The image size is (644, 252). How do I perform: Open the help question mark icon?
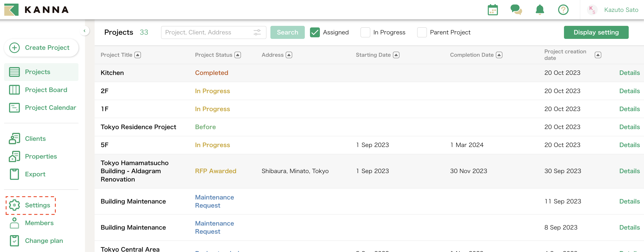(x=563, y=10)
